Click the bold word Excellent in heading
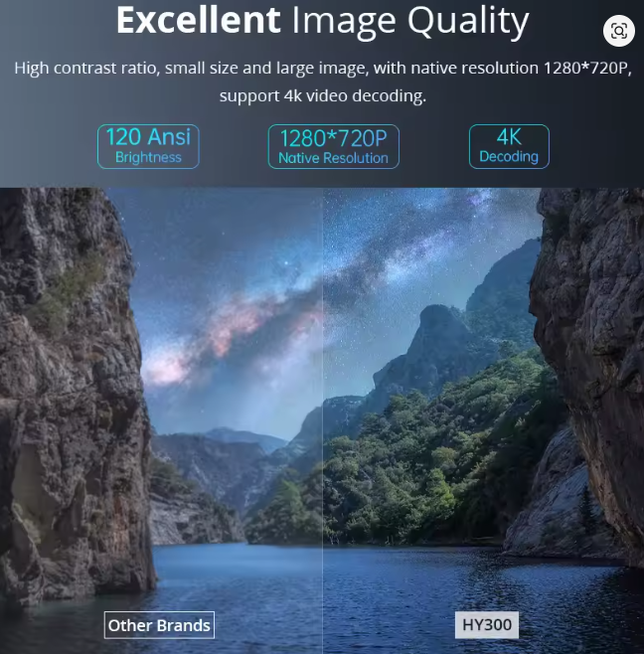Viewport: 644px width, 654px height. 198,20
